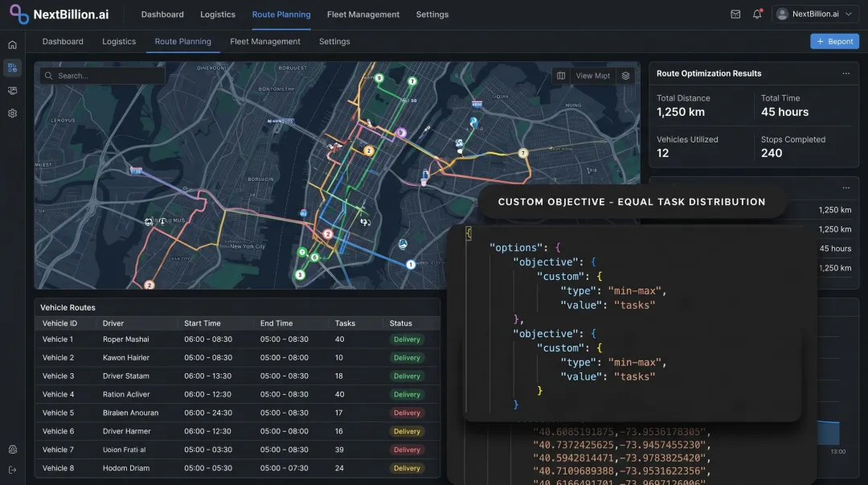Click the Stops Completed value 240
The height and width of the screenshot is (485, 868).
(x=771, y=153)
